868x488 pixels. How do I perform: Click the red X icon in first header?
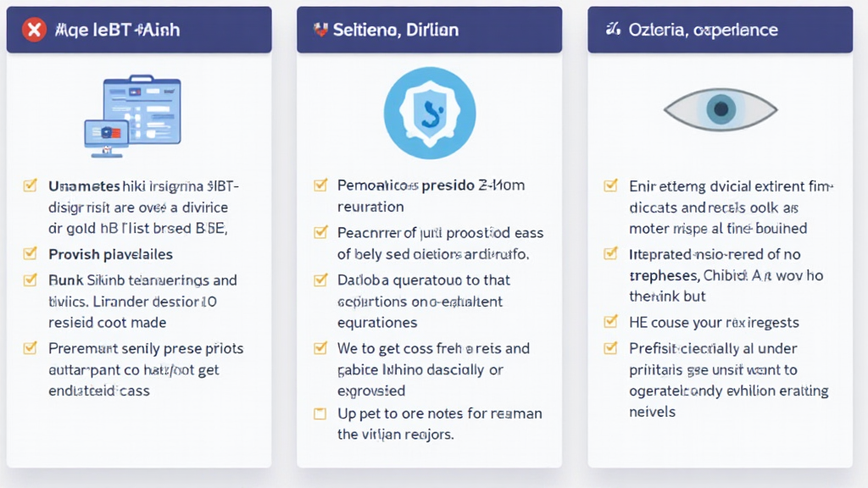tap(34, 30)
